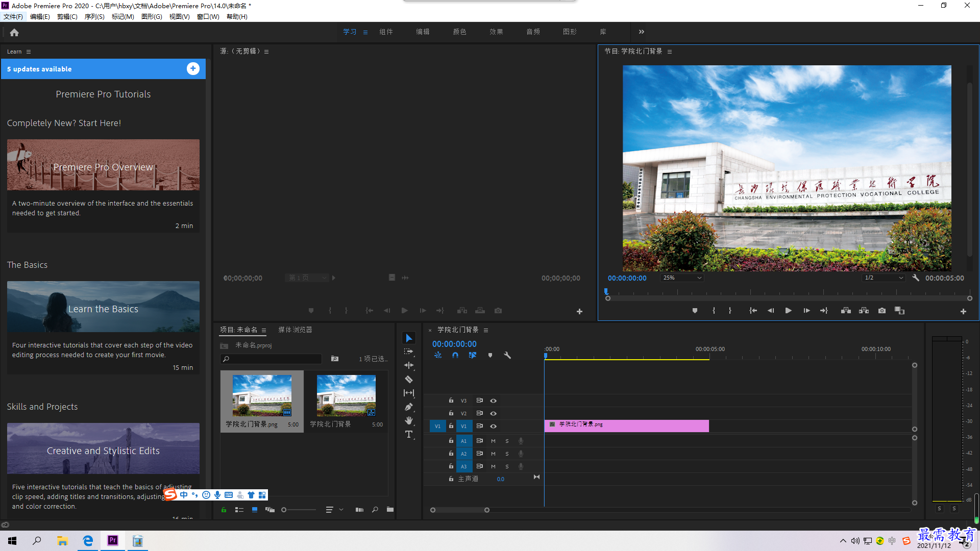Click the Extract button in program monitor
This screenshot has height=551, width=980.
pyautogui.click(x=864, y=311)
